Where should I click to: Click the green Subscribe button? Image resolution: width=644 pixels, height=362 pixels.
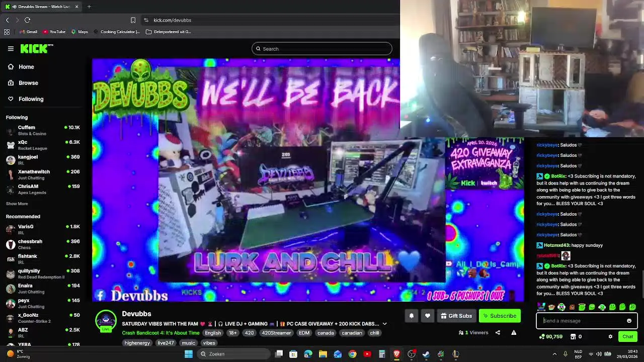(x=500, y=316)
